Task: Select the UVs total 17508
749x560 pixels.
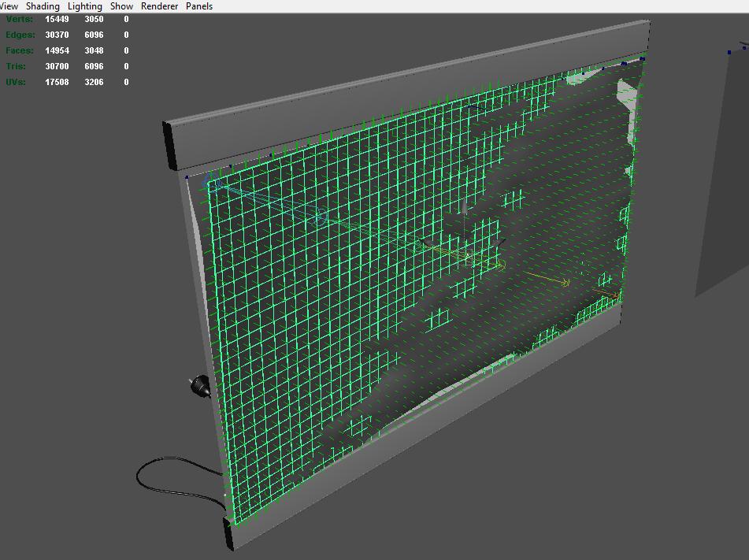Action: 57,82
